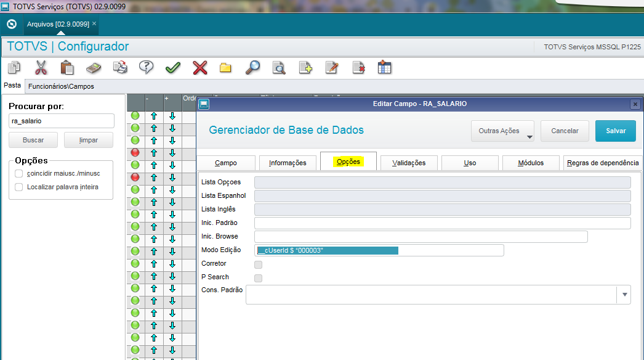Click the Cancelar button
This screenshot has height=360, width=644.
pyautogui.click(x=565, y=131)
